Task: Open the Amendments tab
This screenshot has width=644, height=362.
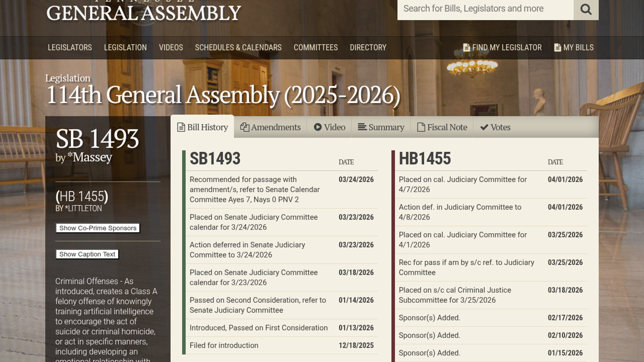Action: 275,127
